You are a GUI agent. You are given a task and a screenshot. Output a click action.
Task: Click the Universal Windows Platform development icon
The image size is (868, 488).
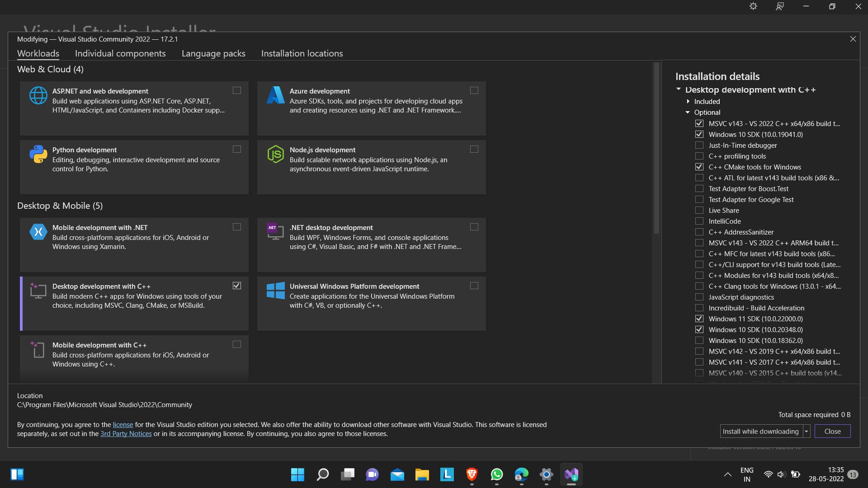pyautogui.click(x=276, y=291)
